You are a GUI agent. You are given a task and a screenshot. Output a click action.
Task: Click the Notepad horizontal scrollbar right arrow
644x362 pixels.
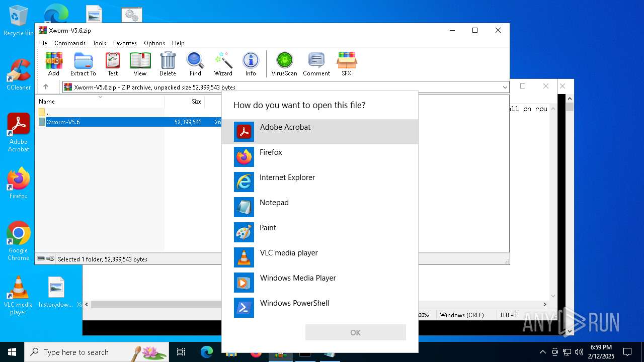(x=544, y=304)
